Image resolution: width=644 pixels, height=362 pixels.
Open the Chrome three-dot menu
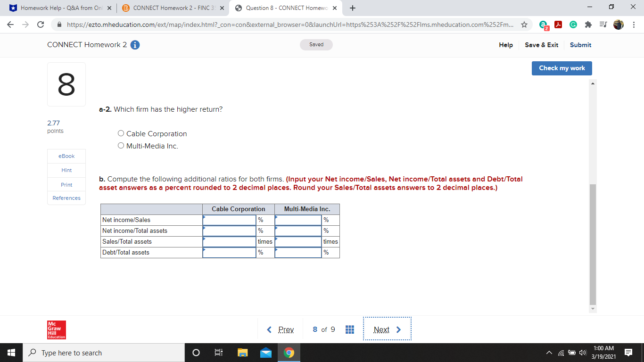(x=633, y=25)
